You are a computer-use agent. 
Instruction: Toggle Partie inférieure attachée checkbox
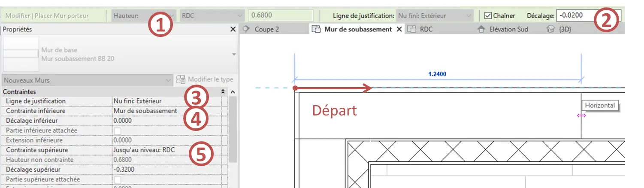(x=118, y=130)
